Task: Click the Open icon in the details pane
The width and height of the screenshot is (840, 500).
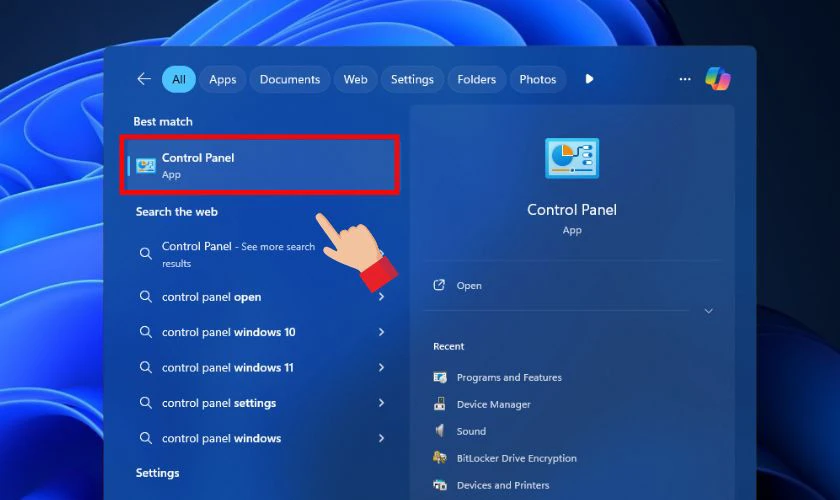Action: pos(439,285)
